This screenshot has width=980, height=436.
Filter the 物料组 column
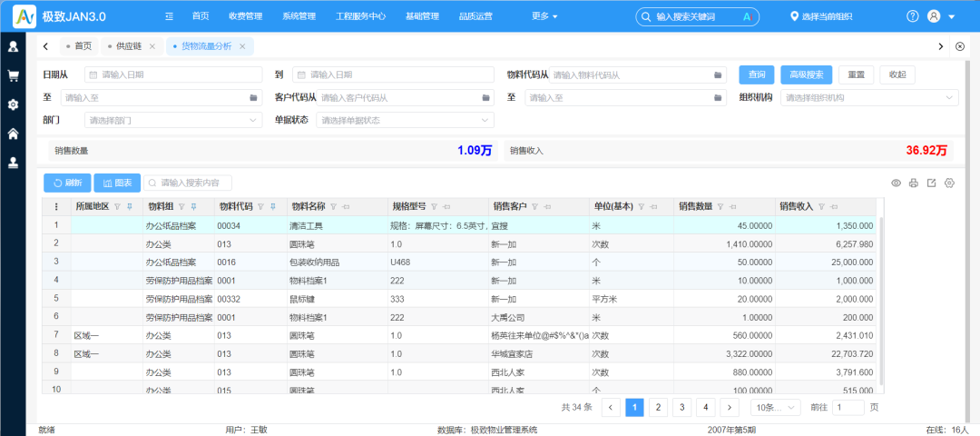click(181, 206)
